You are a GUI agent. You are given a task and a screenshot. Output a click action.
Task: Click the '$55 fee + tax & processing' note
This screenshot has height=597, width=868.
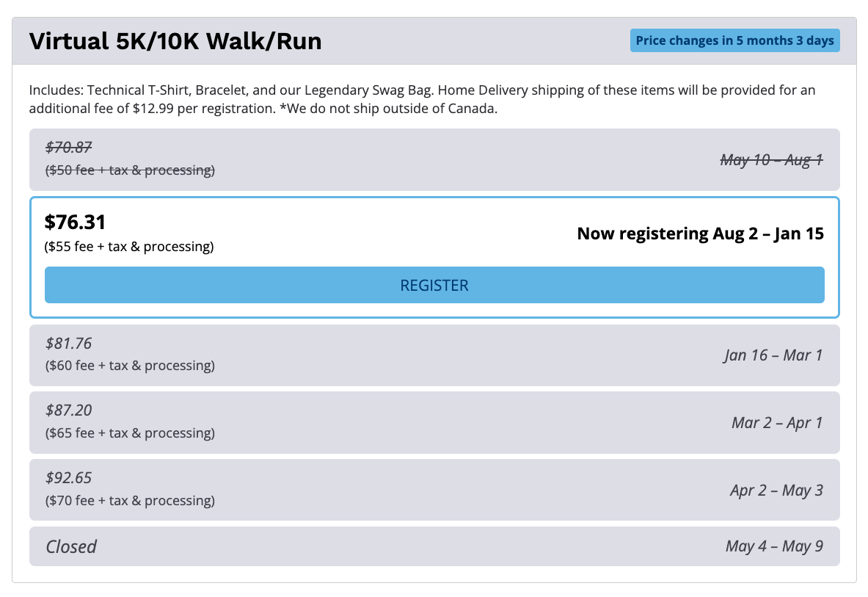(x=130, y=247)
